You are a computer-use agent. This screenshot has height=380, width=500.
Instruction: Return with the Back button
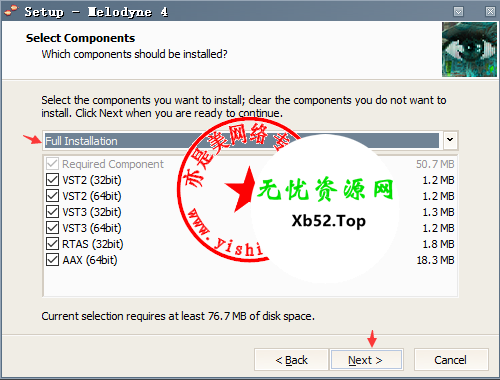(291, 360)
